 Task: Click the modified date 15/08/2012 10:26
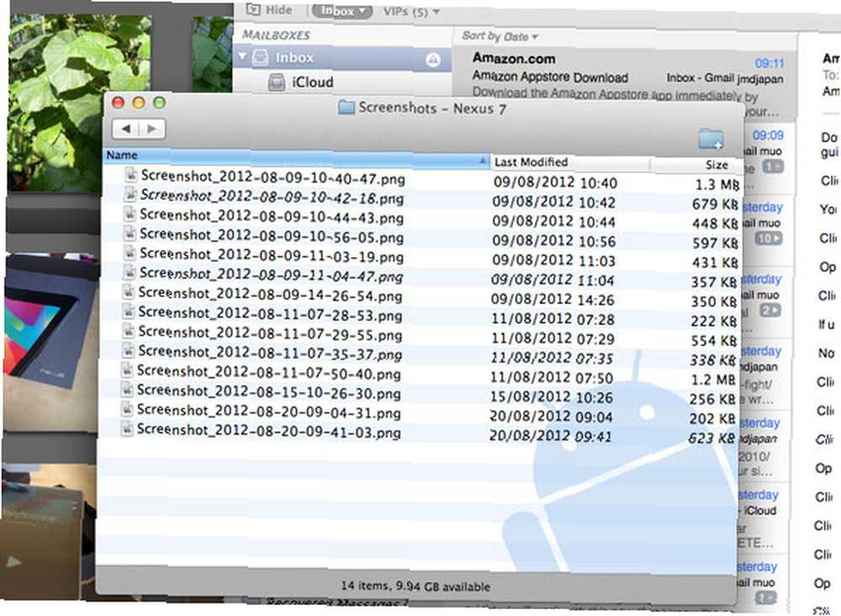click(x=552, y=398)
